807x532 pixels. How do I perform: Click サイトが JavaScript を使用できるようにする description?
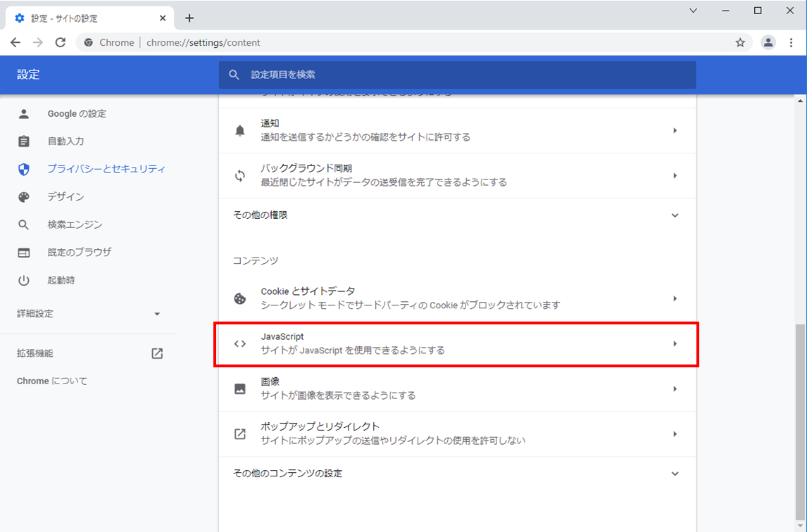[x=353, y=350]
